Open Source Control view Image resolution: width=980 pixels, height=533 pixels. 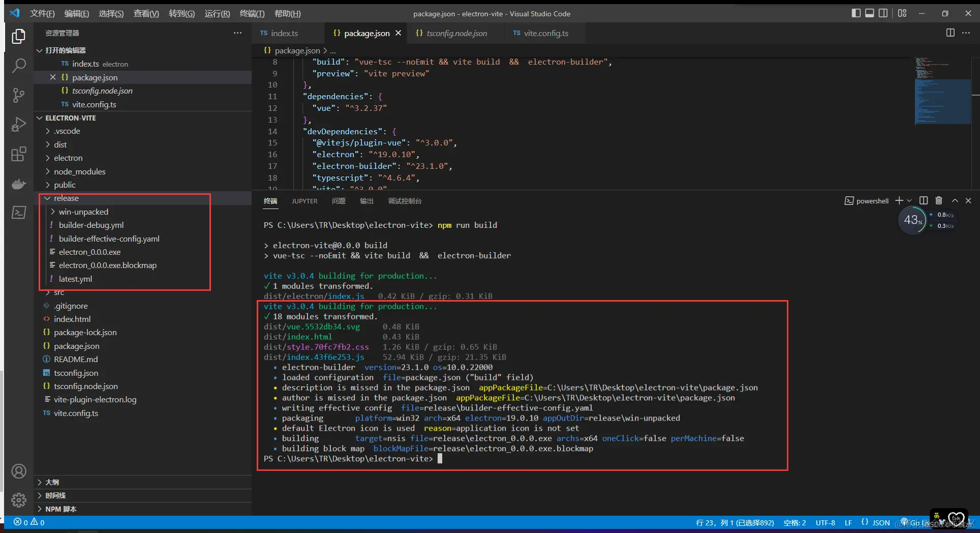point(19,95)
